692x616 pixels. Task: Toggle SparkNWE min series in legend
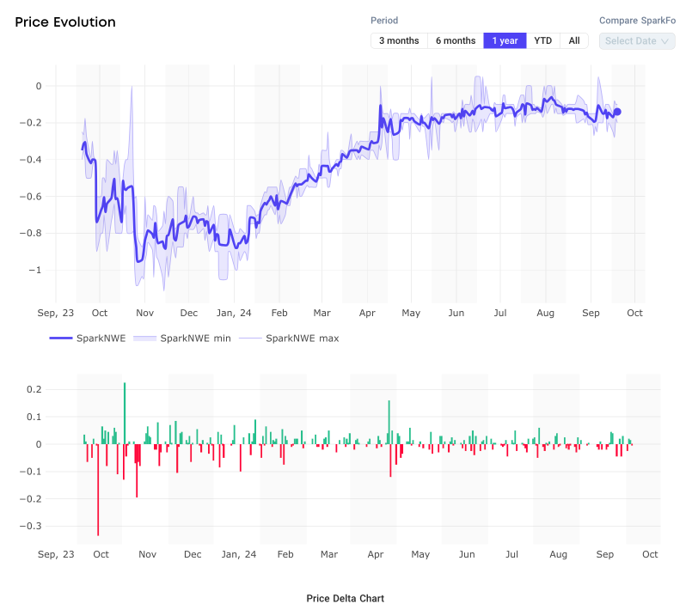182,338
